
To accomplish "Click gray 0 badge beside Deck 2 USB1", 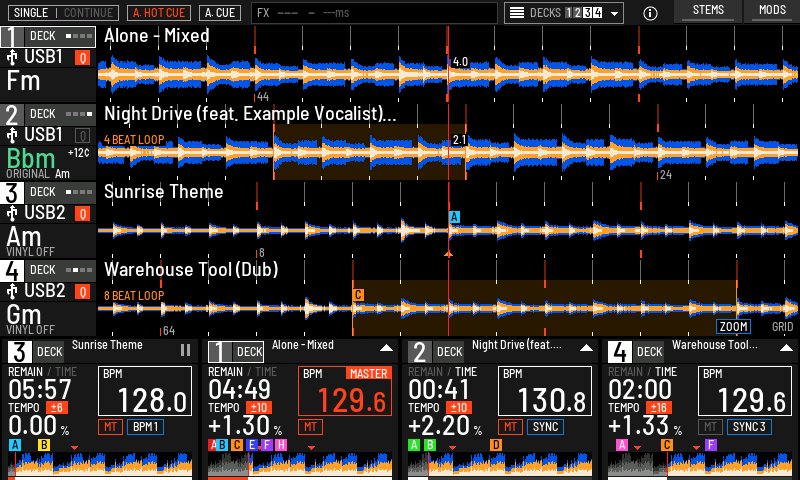I will [83, 136].
